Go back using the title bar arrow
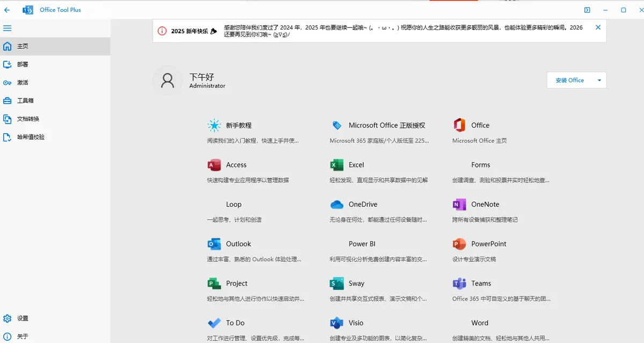 tap(7, 10)
